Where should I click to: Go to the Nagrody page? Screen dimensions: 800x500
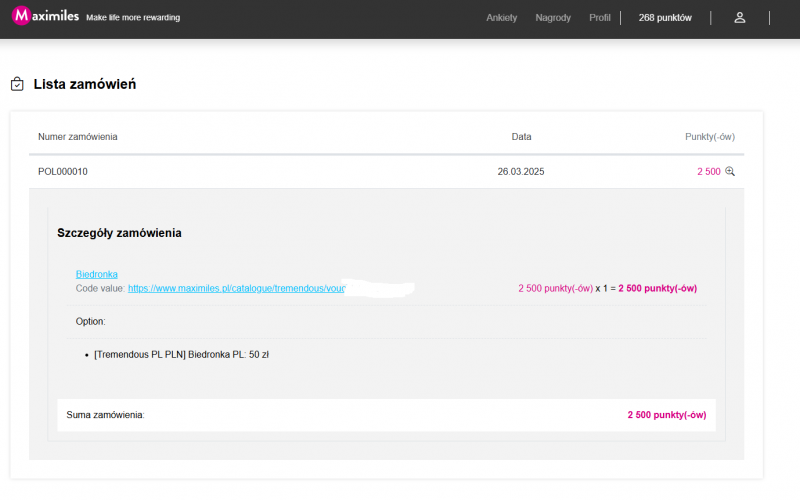point(553,18)
